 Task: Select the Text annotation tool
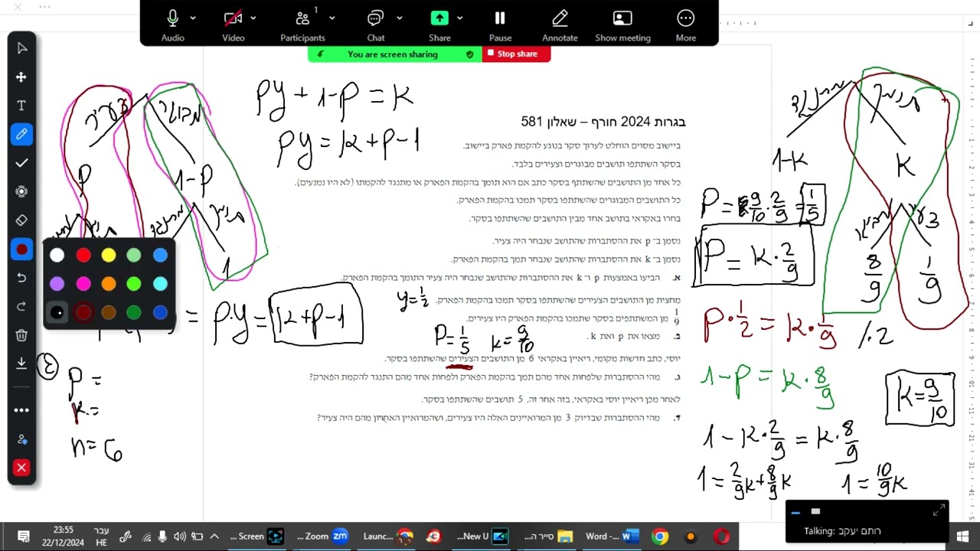pyautogui.click(x=21, y=106)
